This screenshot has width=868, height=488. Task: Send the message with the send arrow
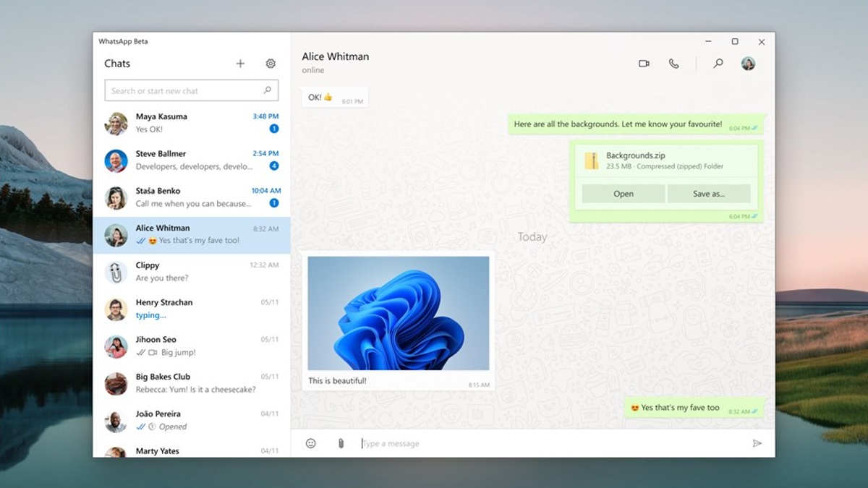pyautogui.click(x=757, y=443)
